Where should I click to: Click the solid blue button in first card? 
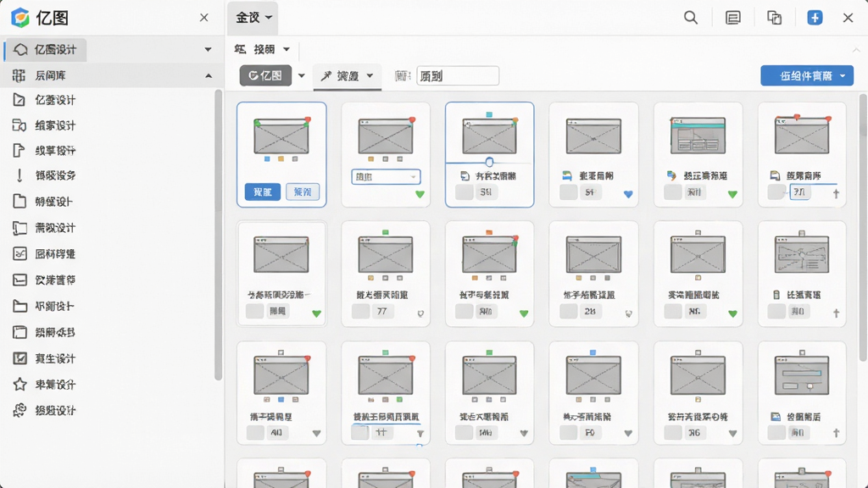[x=263, y=192]
